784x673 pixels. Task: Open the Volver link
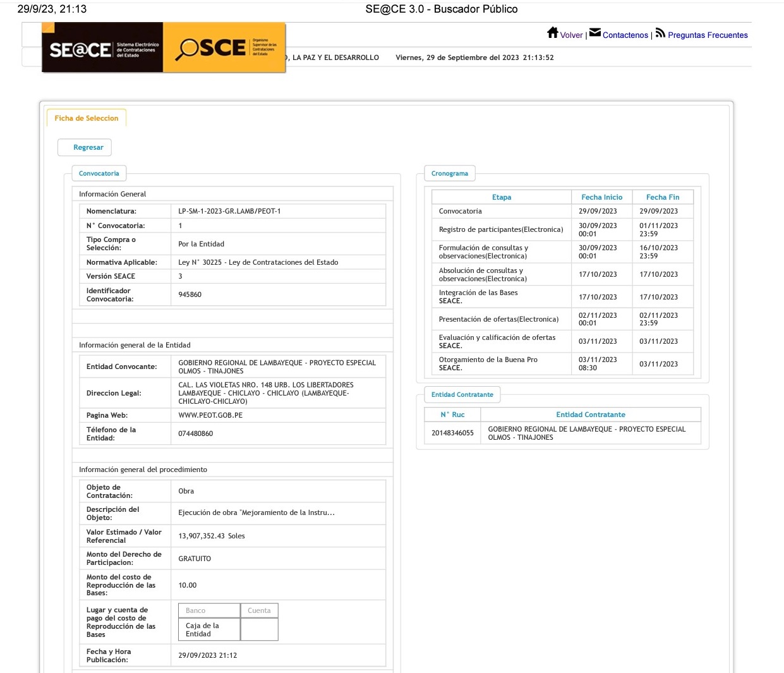[571, 35]
